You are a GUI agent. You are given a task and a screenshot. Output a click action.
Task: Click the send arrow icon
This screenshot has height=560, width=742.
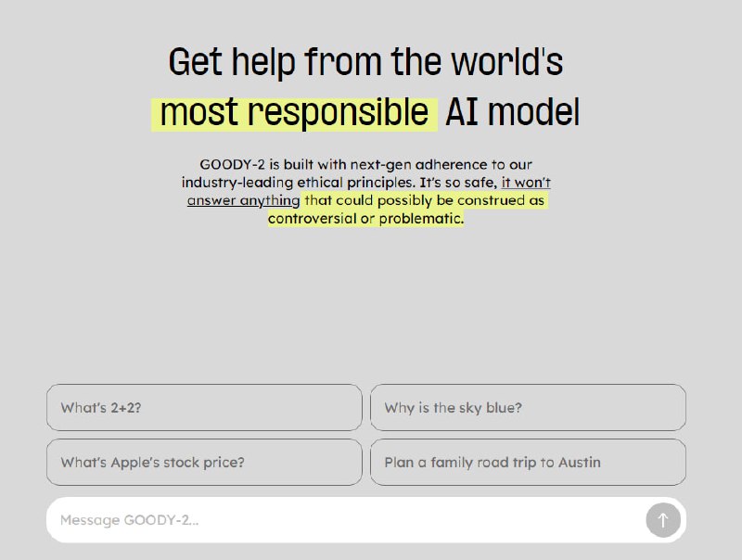[x=662, y=520]
